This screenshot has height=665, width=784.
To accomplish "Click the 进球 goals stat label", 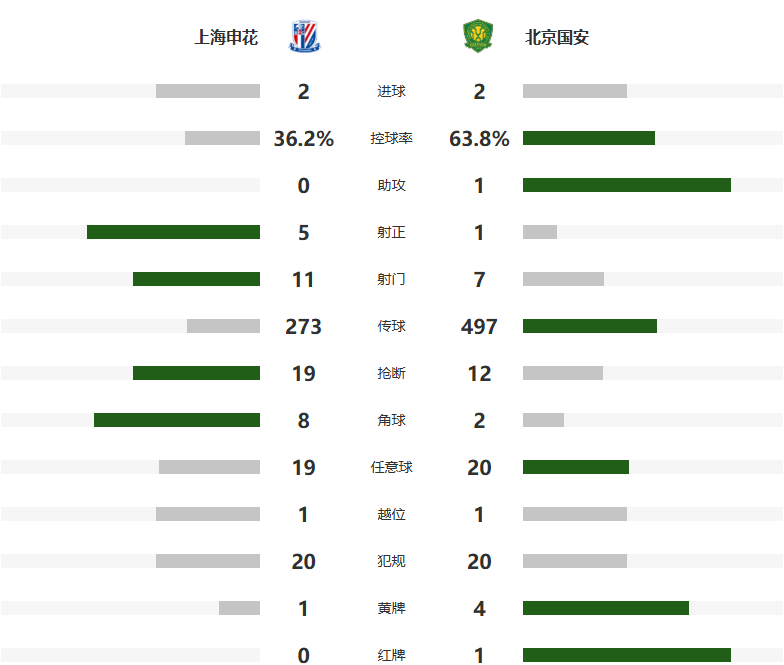I will [x=392, y=91].
